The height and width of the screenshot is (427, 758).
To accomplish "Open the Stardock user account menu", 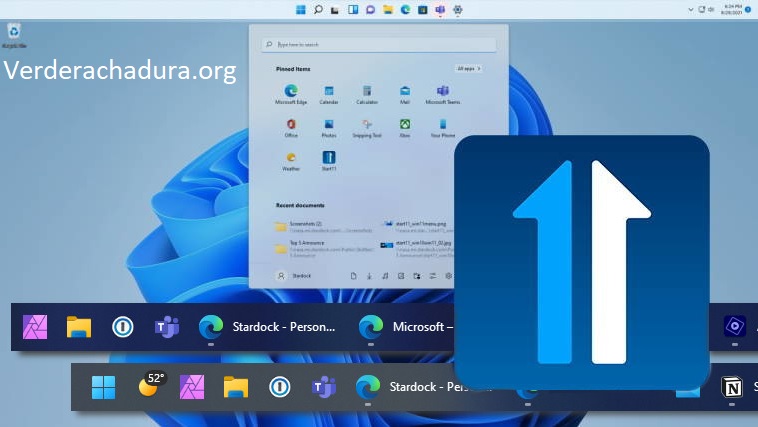I will tap(294, 276).
